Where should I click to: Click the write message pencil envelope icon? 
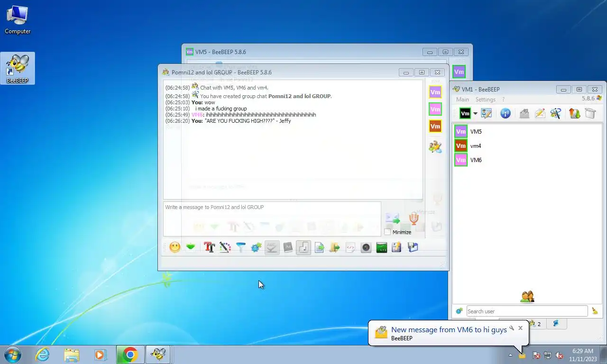[x=540, y=113]
